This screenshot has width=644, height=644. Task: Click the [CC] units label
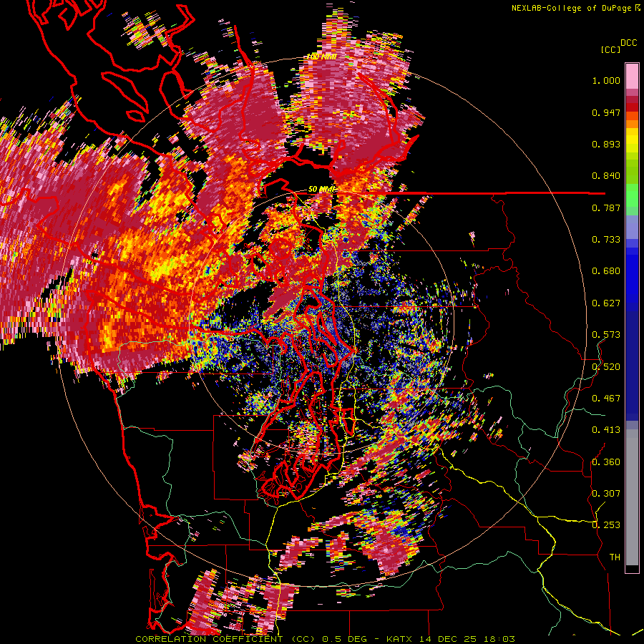pos(611,49)
